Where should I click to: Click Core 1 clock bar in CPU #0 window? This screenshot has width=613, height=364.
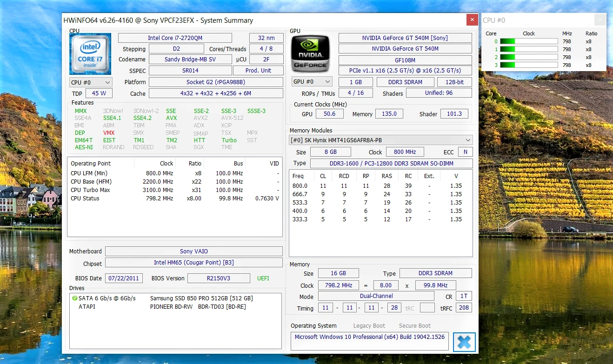[529, 49]
